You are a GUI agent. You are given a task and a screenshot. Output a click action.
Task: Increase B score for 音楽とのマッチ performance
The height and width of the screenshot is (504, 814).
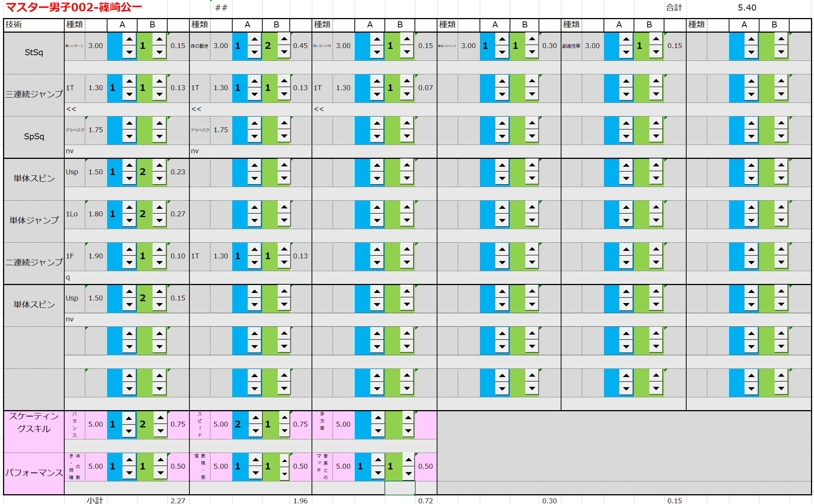[x=408, y=460]
